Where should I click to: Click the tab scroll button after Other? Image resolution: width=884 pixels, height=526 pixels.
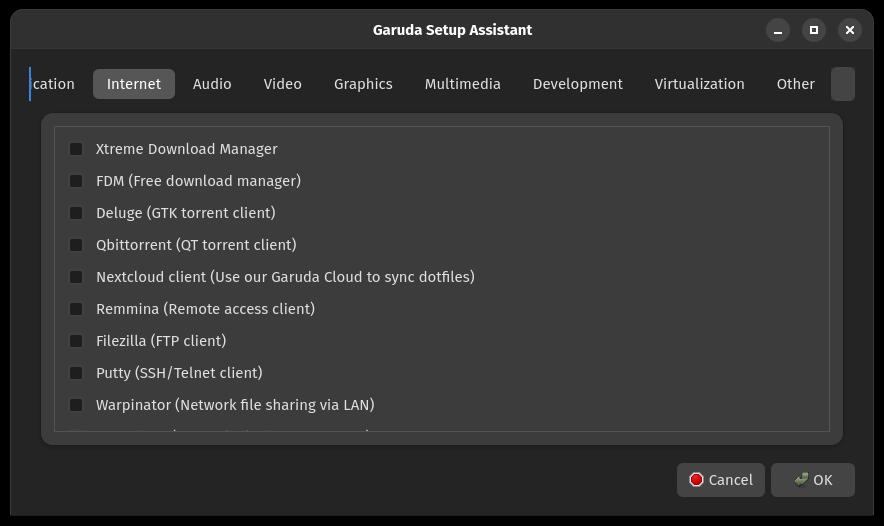843,84
